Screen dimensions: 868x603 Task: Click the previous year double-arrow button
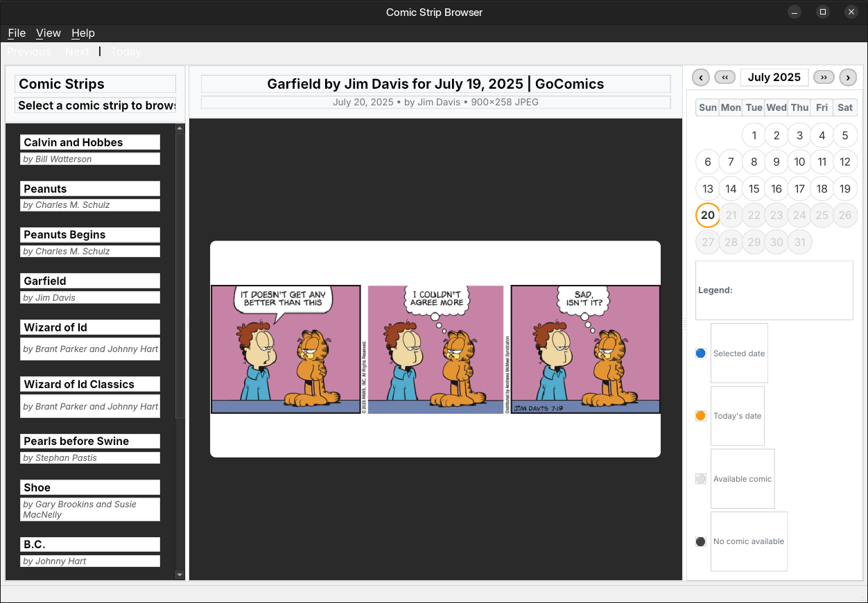tap(724, 78)
